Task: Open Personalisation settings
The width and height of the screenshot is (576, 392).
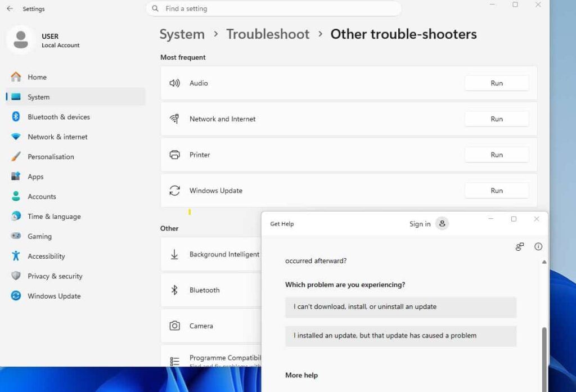Action: [x=76, y=156]
